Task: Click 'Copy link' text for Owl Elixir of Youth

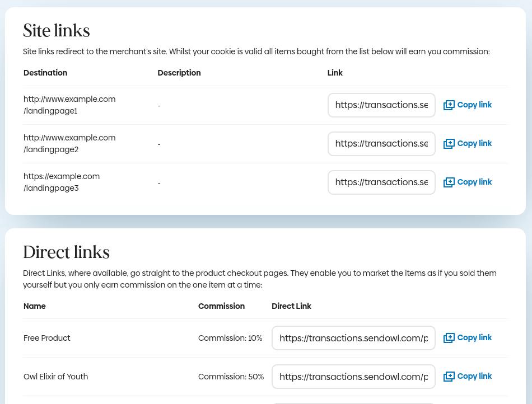Action: pos(474,376)
